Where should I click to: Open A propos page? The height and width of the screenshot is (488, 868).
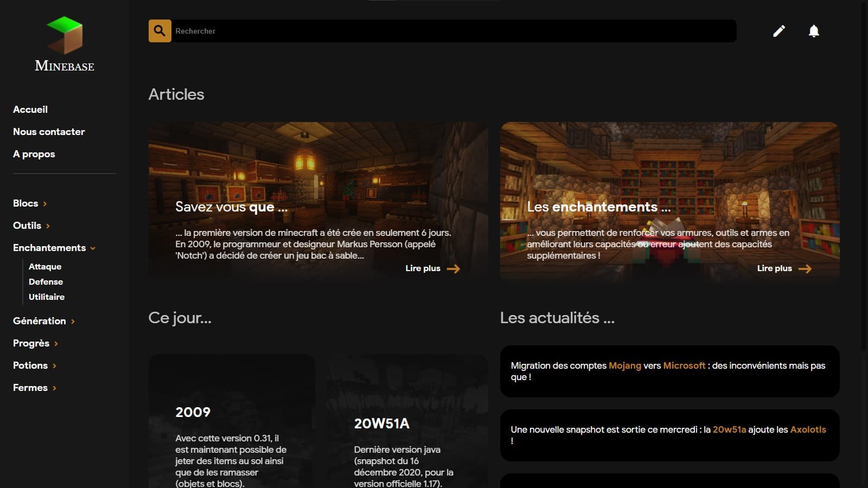tap(34, 154)
